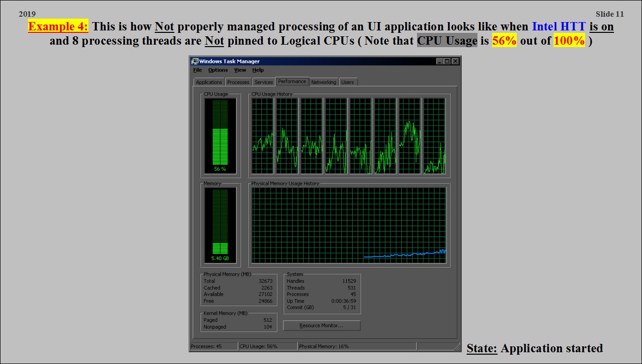Viewport: 642px width, 364px height.
Task: Click the CPU Usage 56 % gauge
Action: 220,135
